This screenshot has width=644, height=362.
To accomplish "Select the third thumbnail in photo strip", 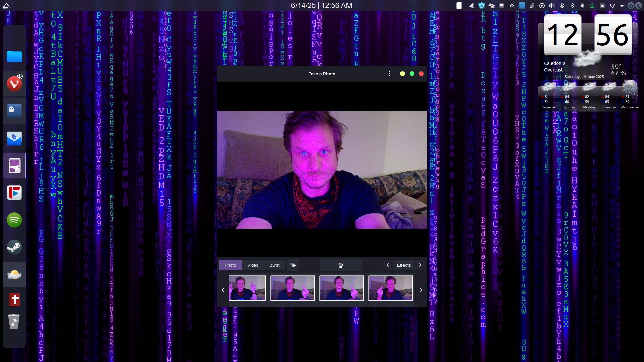I will coord(342,288).
